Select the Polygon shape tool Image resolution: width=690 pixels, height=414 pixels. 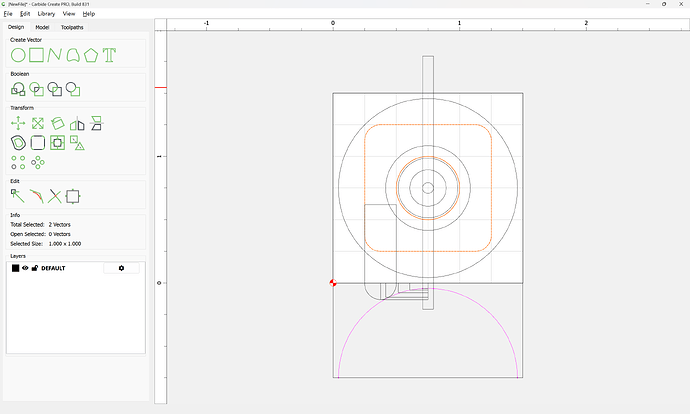(91, 55)
